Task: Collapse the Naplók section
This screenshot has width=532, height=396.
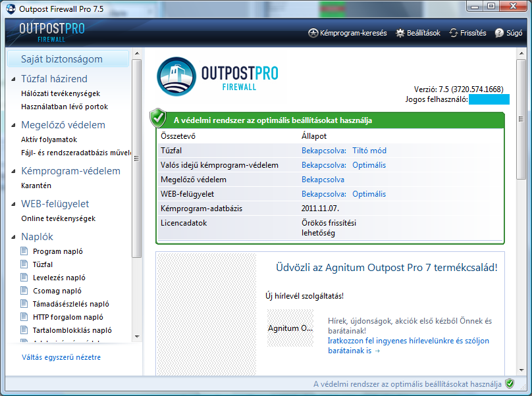Action: point(13,237)
